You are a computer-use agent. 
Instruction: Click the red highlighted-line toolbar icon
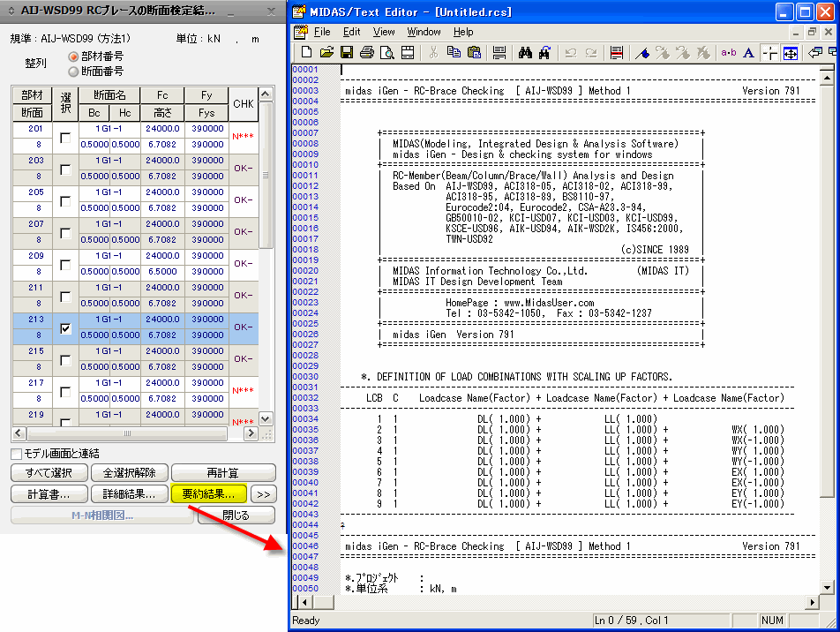tap(617, 53)
